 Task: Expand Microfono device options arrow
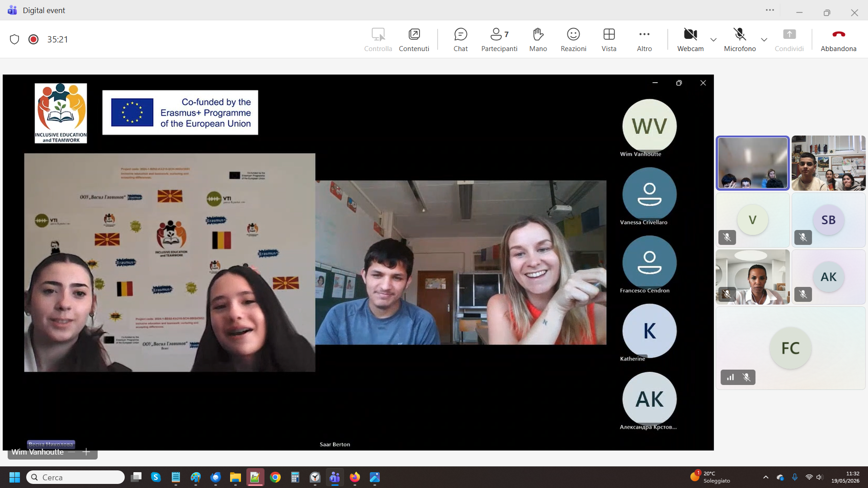pyautogui.click(x=764, y=40)
